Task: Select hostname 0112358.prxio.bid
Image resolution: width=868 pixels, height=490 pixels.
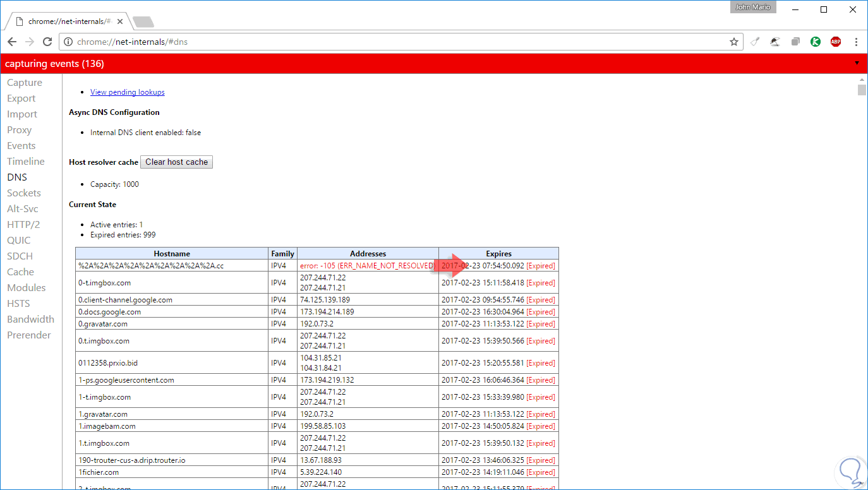Action: [x=107, y=363]
